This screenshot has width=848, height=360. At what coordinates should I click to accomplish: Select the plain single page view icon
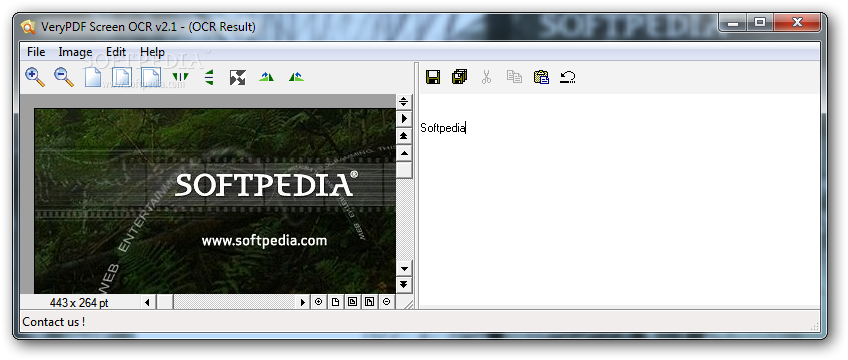coord(93,77)
